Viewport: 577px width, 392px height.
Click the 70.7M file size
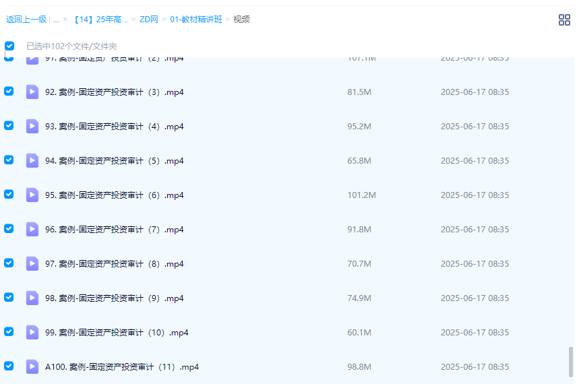pyautogui.click(x=359, y=263)
